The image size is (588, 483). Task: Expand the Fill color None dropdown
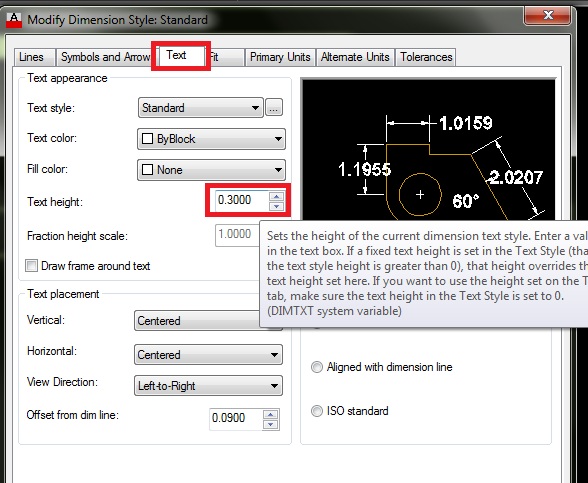coord(212,170)
